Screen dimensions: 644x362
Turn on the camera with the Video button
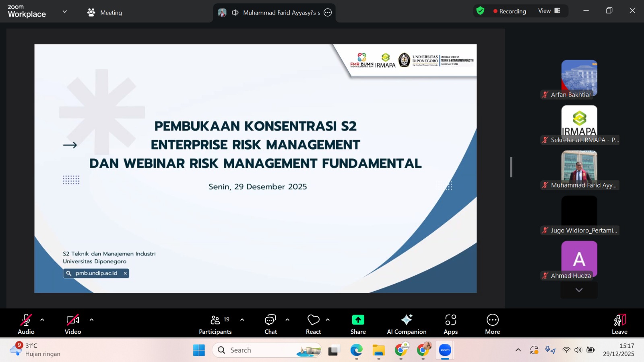pyautogui.click(x=73, y=324)
